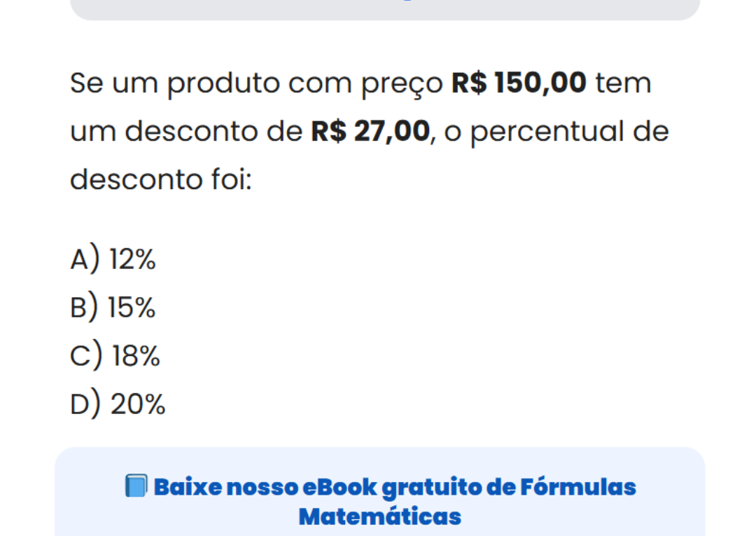Click the word "tem" ending first line
This screenshot has height=536, width=756.
tap(624, 83)
